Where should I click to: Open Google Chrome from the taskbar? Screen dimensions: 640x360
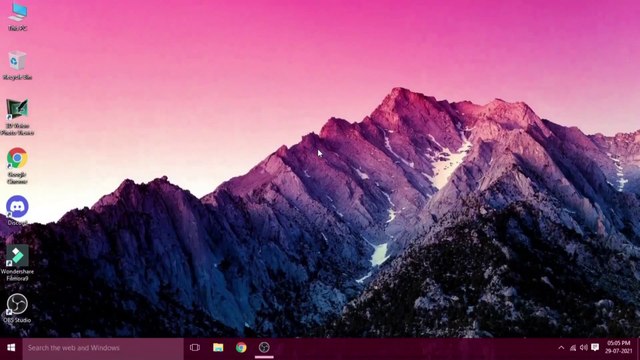(241, 348)
